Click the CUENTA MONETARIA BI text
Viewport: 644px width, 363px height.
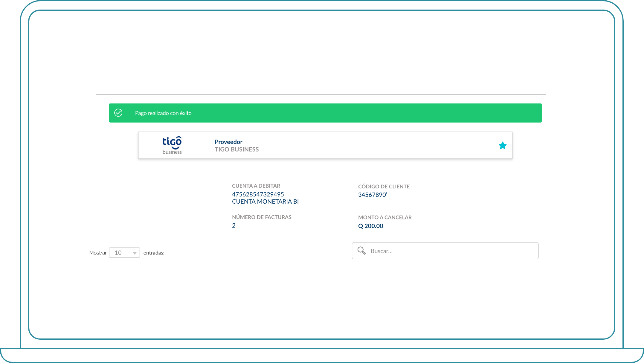(x=265, y=202)
